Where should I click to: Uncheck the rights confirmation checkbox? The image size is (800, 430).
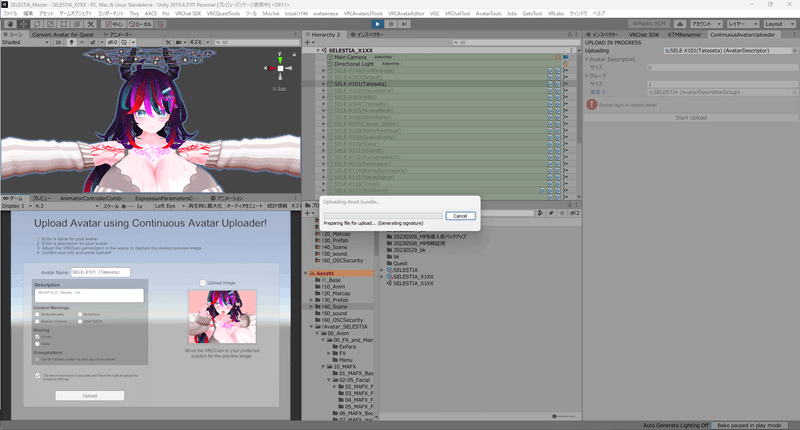[x=37, y=376]
